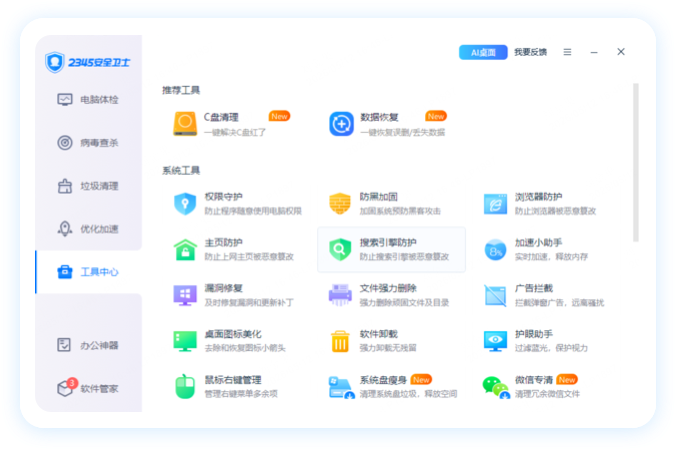The image size is (676, 450).
Task: Click the 防黑加固 brick shield icon
Action: click(x=340, y=204)
